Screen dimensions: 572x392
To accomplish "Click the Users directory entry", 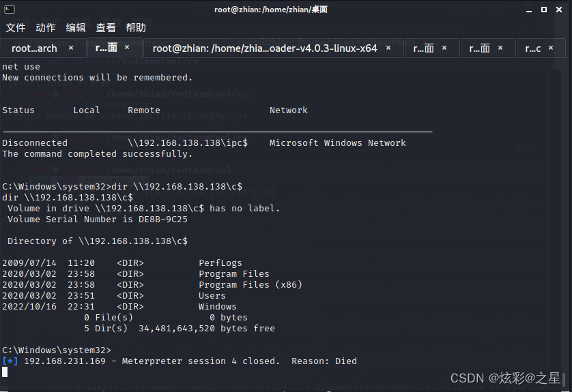I will click(212, 296).
